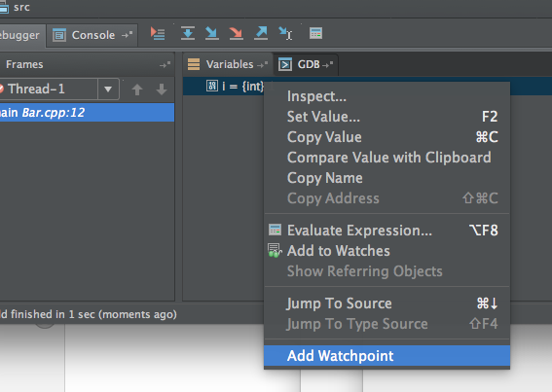Open the Evaluate Expression toolbar icon
Screen dimensions: 552x392
315,33
